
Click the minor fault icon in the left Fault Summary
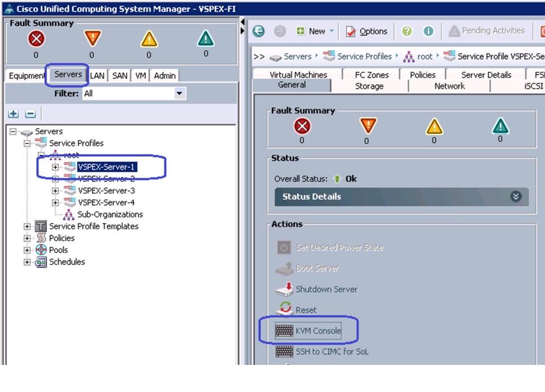click(x=149, y=39)
